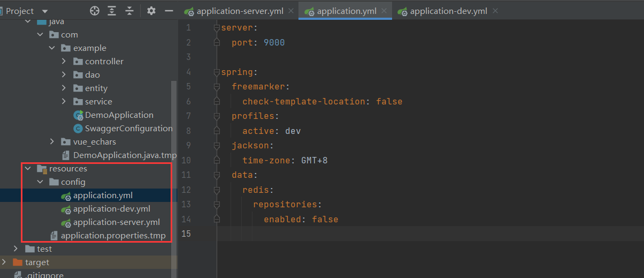This screenshot has height=278, width=644.
Task: Open the Project panel settings gear
Action: tap(151, 11)
